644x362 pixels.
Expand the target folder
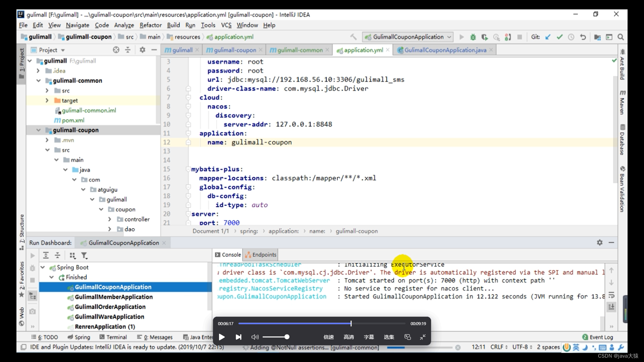(x=47, y=101)
